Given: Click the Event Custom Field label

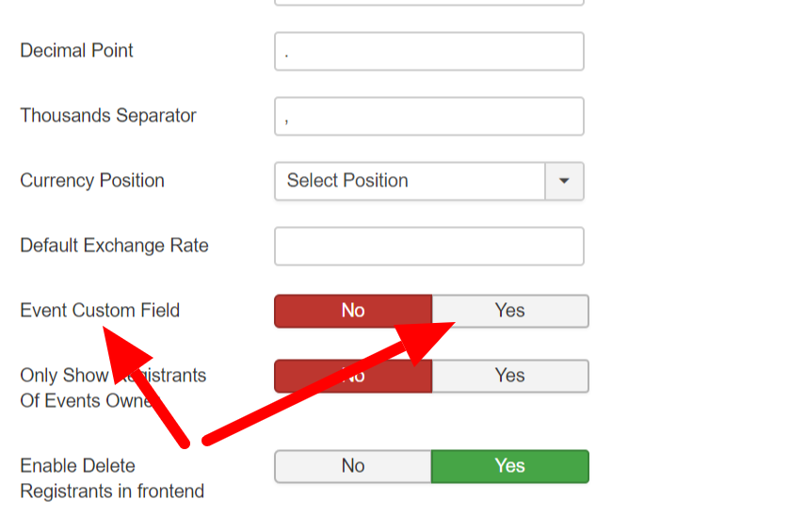Looking at the screenshot, I should click(x=100, y=311).
